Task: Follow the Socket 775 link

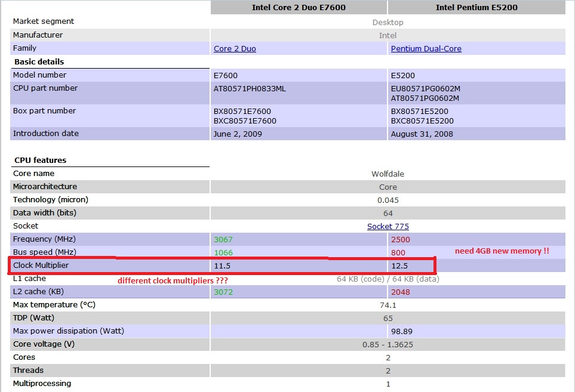Action: point(388,226)
